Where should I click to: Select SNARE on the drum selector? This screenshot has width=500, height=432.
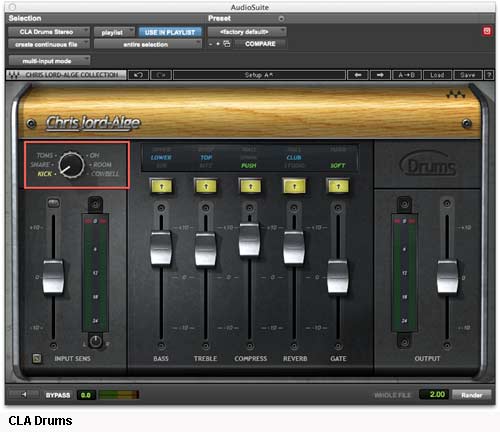pyautogui.click(x=40, y=165)
